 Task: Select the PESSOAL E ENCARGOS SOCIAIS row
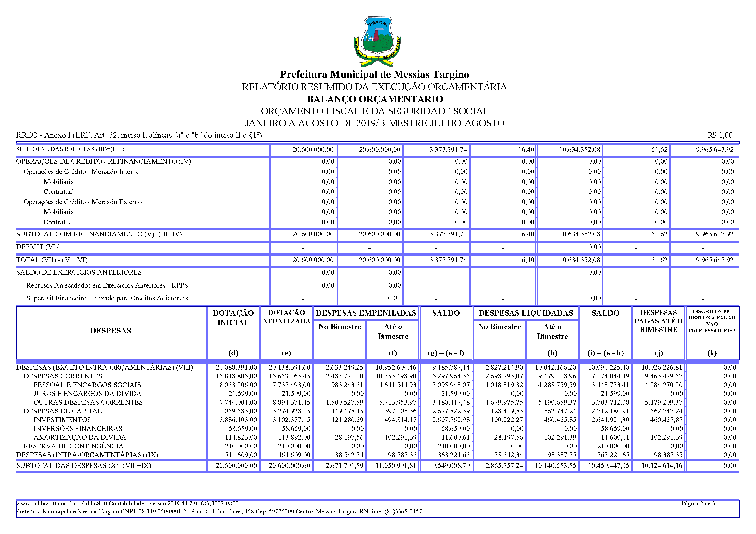87,385
